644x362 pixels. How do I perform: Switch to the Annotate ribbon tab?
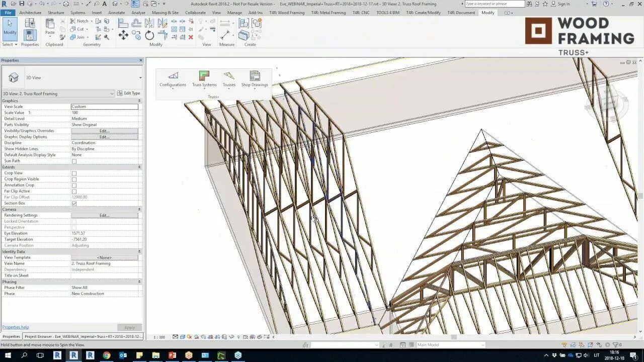116,13
